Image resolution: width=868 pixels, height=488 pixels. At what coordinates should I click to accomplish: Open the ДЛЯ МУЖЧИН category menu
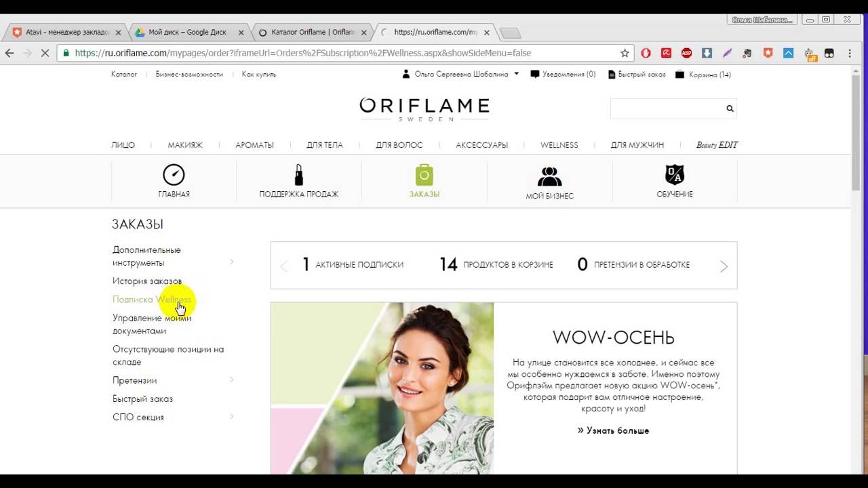(637, 145)
